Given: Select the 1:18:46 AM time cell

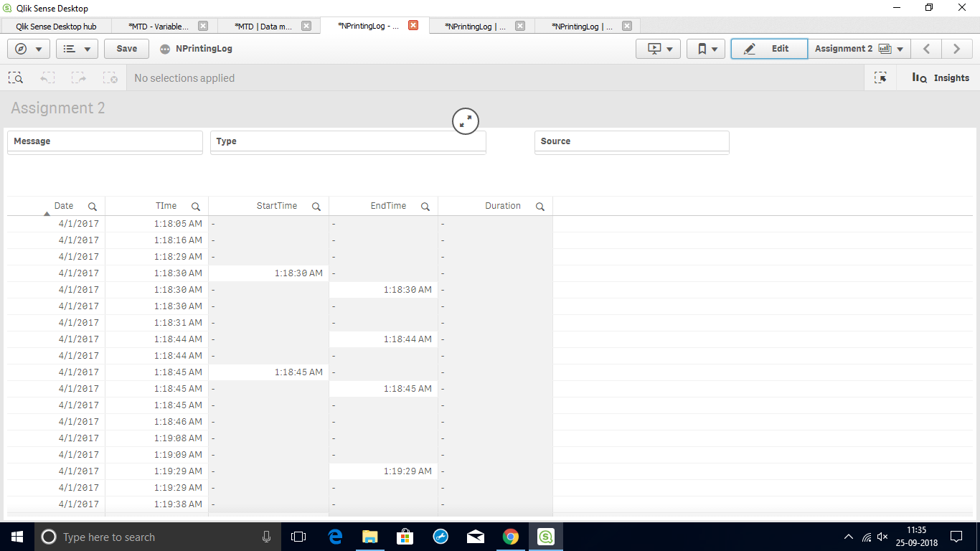Looking at the screenshot, I should pyautogui.click(x=156, y=422).
